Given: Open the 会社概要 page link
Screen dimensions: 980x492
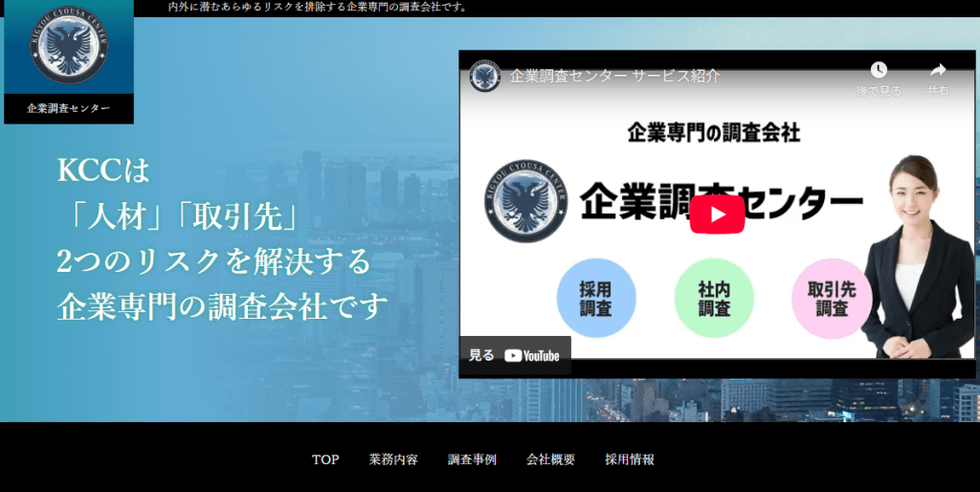Looking at the screenshot, I should pyautogui.click(x=550, y=459).
